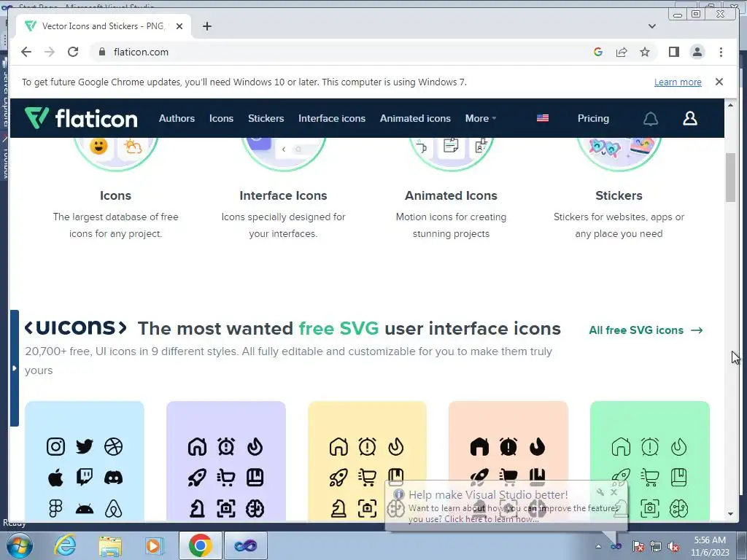Click the Dribbble icon in blue card
The image size is (747, 560).
pyautogui.click(x=113, y=447)
